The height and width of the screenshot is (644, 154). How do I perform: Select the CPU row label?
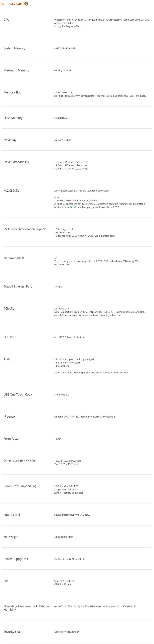point(6,20)
